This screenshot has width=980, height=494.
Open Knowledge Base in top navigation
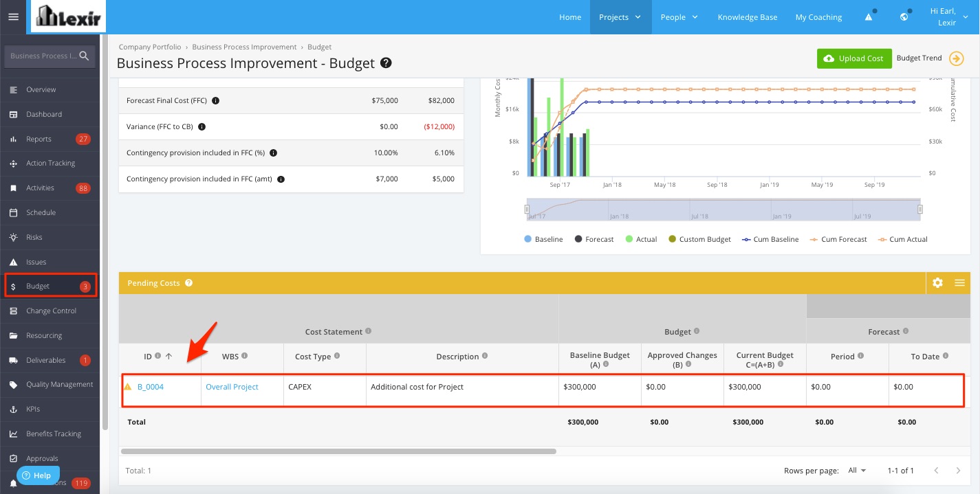click(748, 17)
